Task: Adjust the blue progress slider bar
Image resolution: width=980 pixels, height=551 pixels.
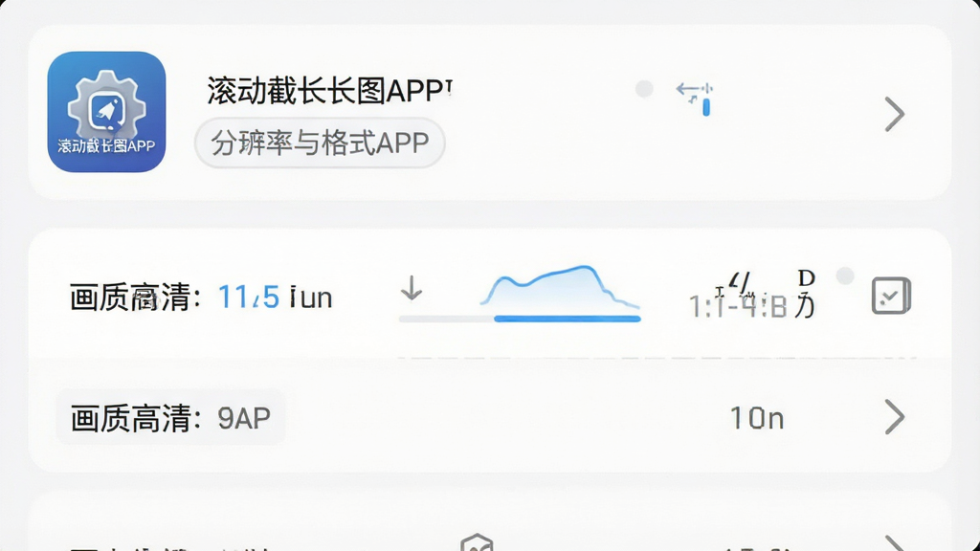Action: click(520, 320)
